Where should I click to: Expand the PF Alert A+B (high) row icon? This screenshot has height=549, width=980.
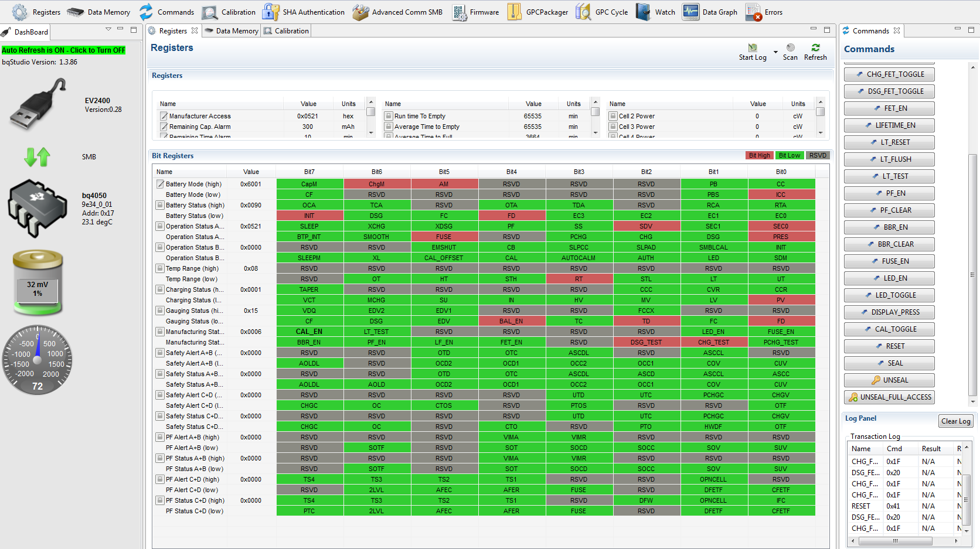[x=159, y=437]
